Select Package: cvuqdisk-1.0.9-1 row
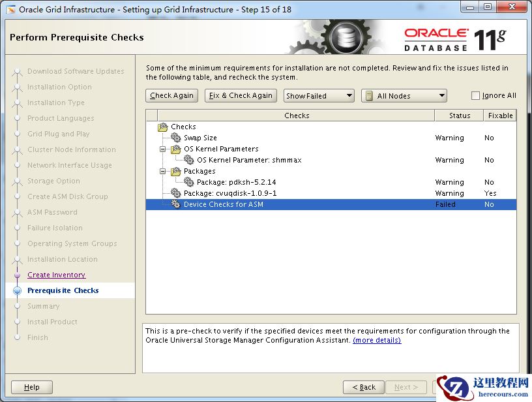 tap(331, 193)
